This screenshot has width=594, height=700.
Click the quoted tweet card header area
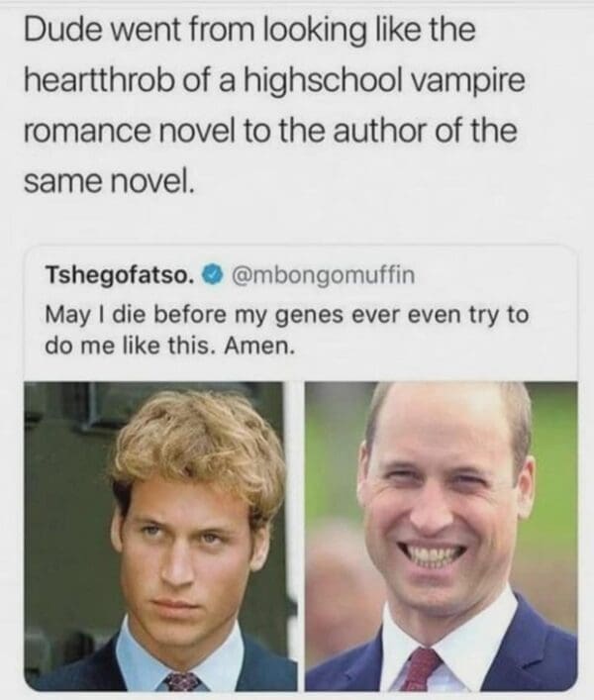[230, 275]
